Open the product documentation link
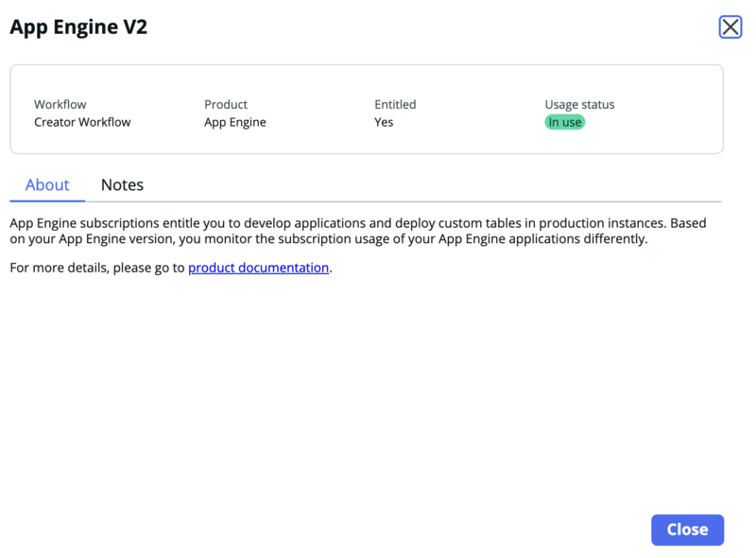 pos(258,268)
